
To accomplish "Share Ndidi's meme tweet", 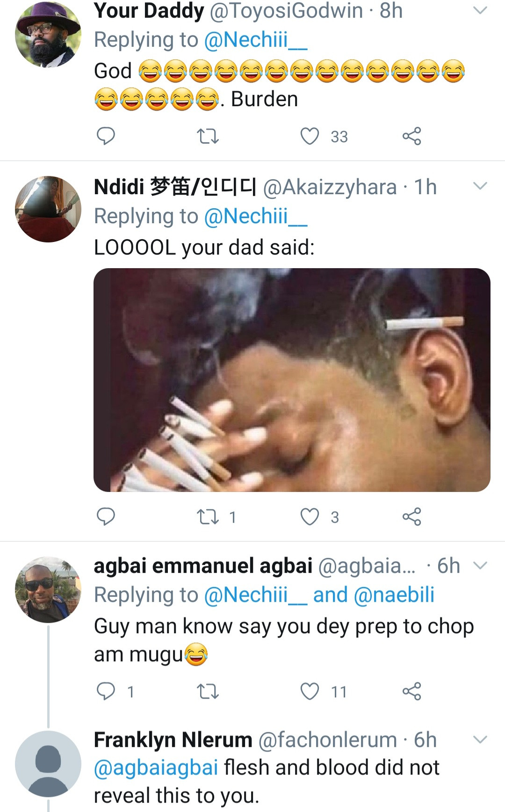I will click(x=411, y=517).
